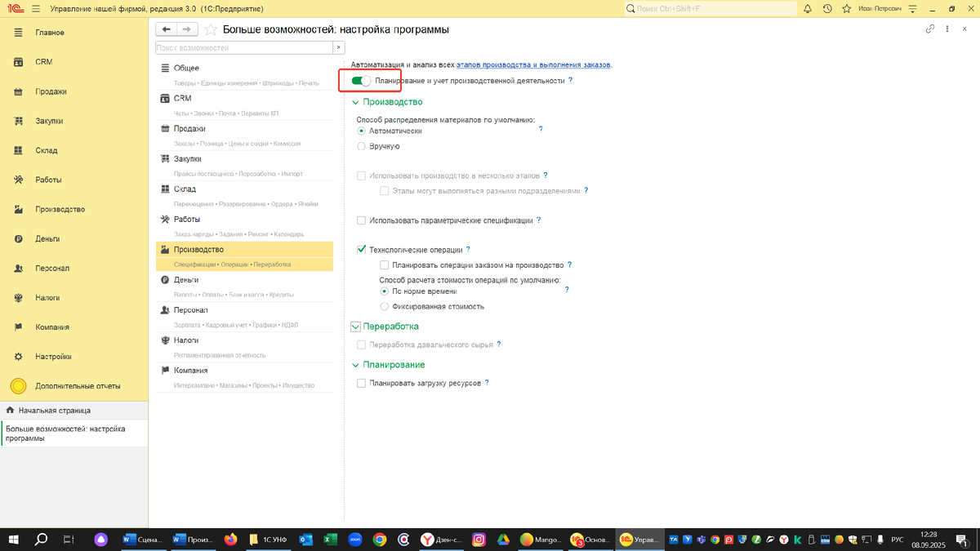Select По норме времени cost method

point(385,291)
